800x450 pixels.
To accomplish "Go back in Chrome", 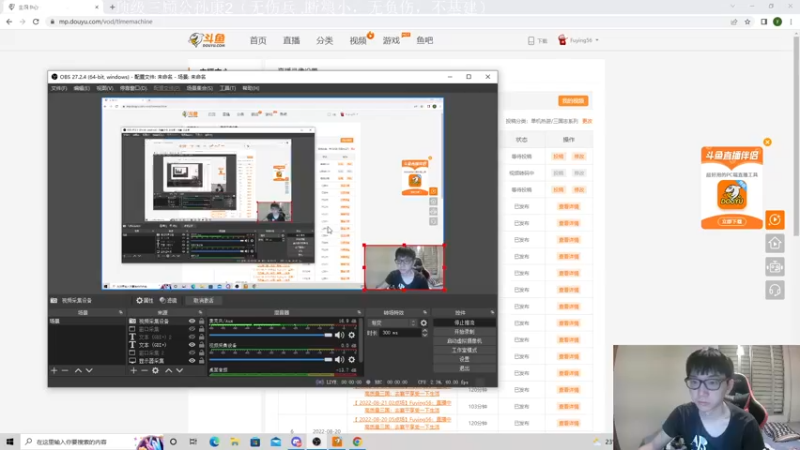I will (x=9, y=21).
